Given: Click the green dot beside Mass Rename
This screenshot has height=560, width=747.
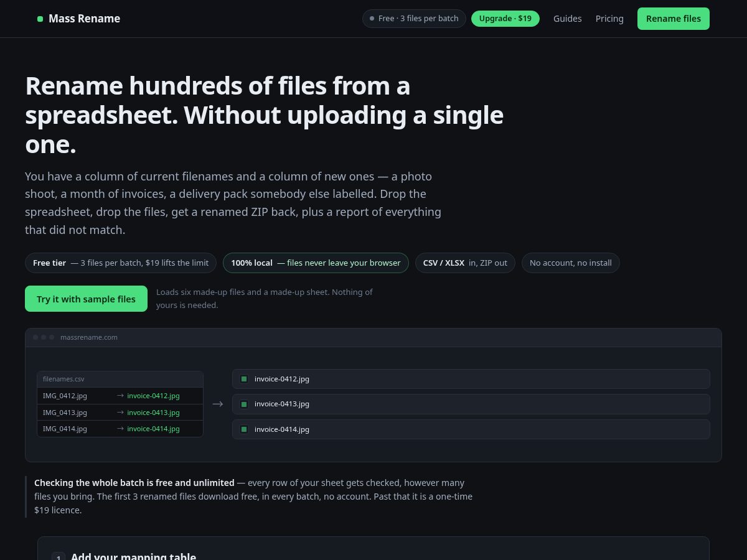Looking at the screenshot, I should 40,19.
